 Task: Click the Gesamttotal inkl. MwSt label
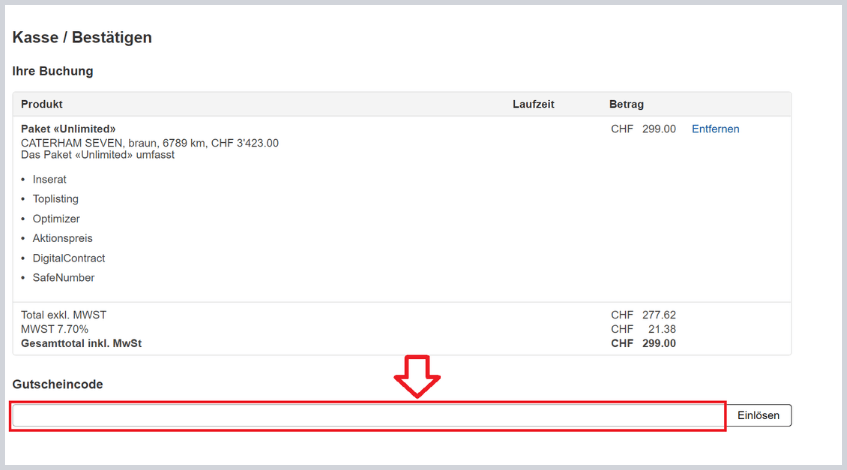[82, 343]
